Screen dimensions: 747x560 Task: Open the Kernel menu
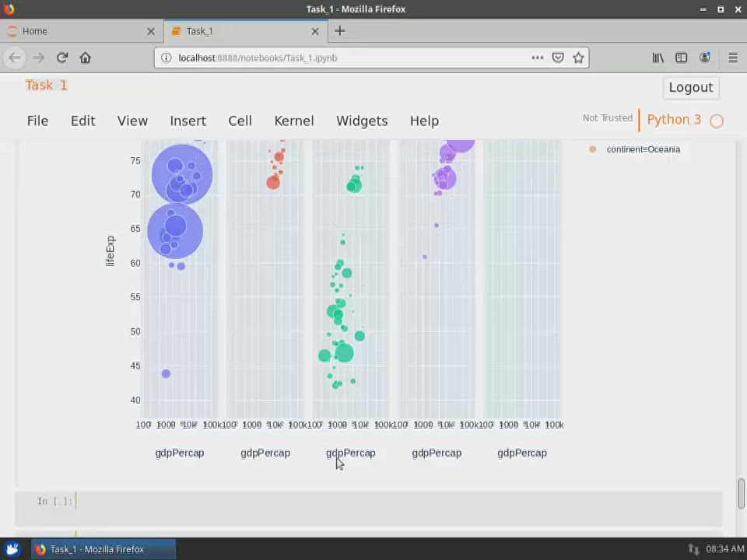(x=293, y=121)
